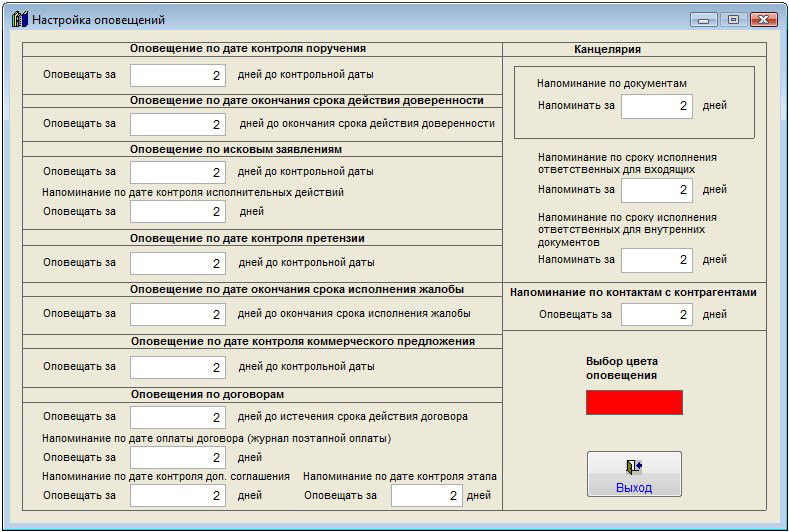Focus Напоминание по документам days field
The image size is (789, 532).
click(x=657, y=106)
